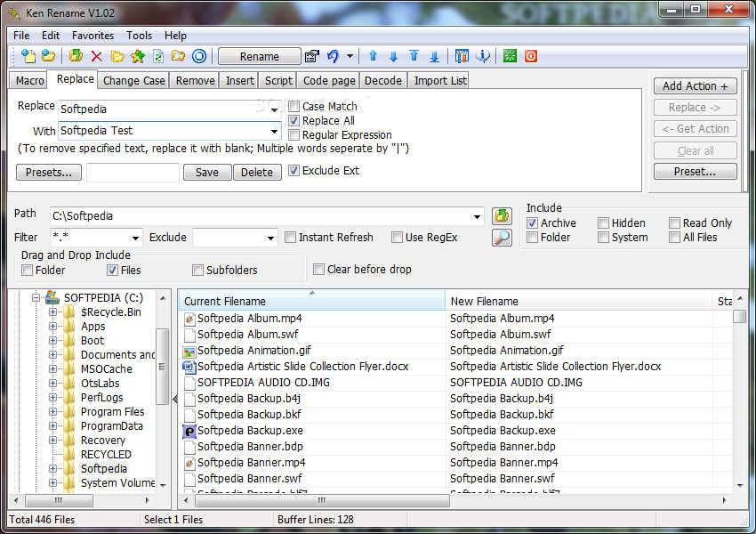Open the Tools menu
The height and width of the screenshot is (534, 756).
(139, 36)
